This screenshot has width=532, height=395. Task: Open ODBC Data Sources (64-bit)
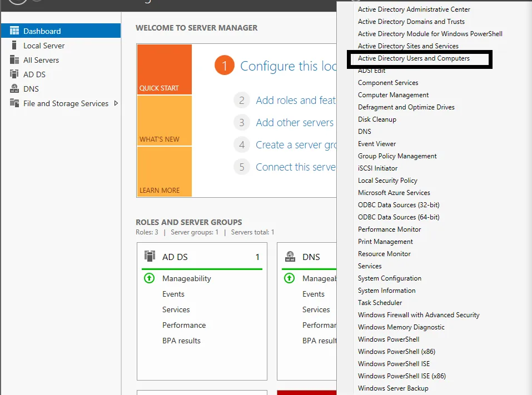point(399,217)
